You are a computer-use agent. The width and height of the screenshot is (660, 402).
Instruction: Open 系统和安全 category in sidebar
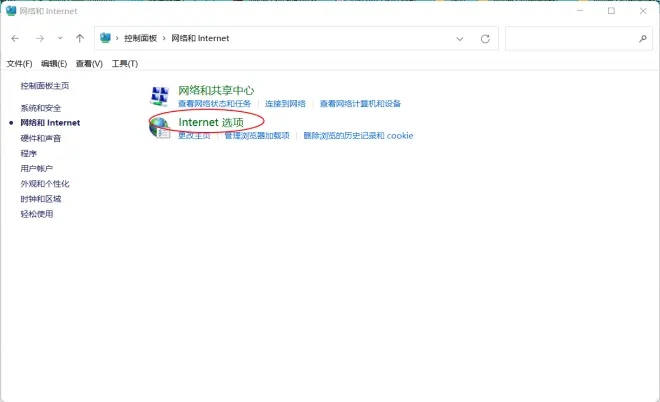click(x=41, y=108)
